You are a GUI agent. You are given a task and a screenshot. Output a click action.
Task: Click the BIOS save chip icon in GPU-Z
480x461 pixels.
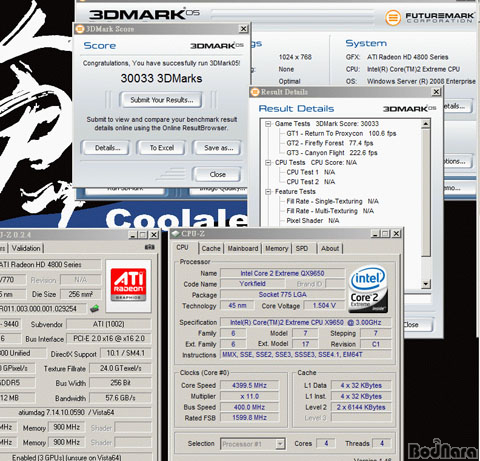click(95, 308)
